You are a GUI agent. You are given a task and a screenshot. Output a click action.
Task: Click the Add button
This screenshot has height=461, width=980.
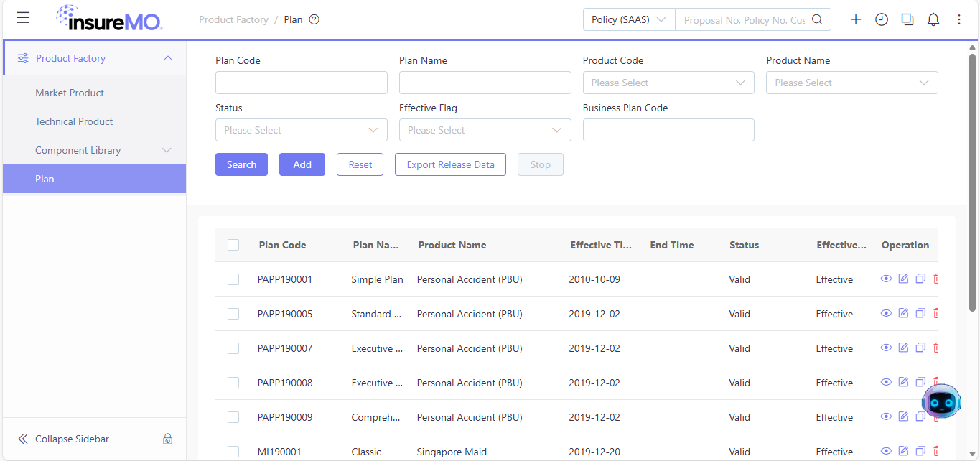302,164
